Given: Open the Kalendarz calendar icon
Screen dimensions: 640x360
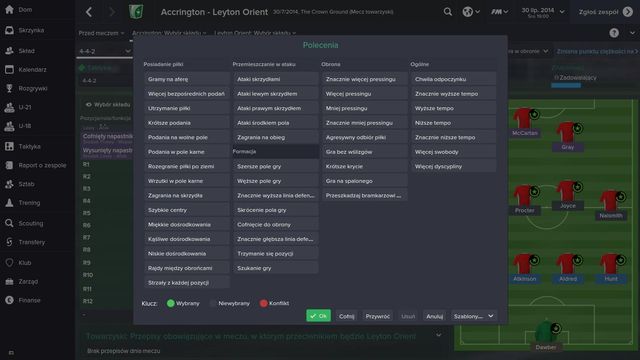Looking at the screenshot, I should coord(9,69).
